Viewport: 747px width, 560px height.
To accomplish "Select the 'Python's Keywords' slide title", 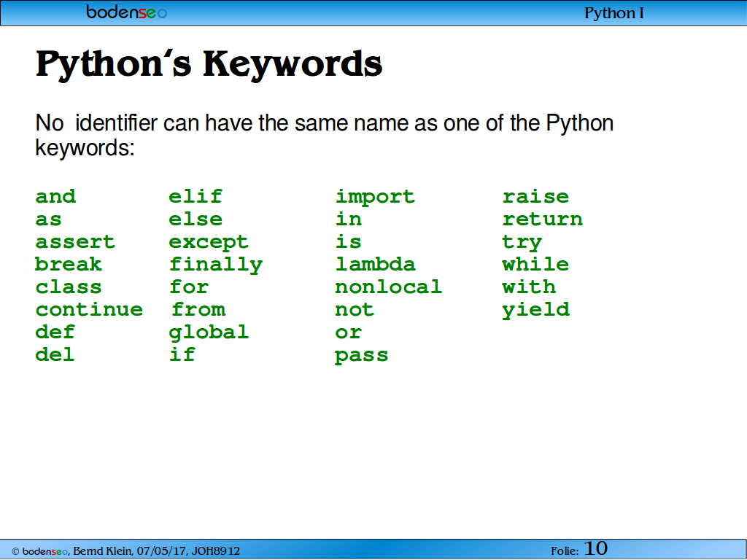I will coord(209,64).
